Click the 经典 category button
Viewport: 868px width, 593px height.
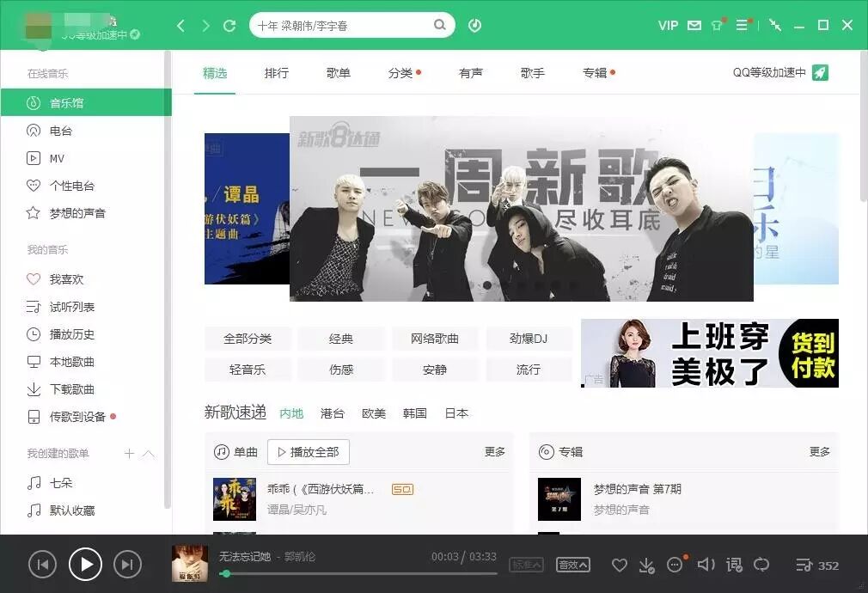341,339
